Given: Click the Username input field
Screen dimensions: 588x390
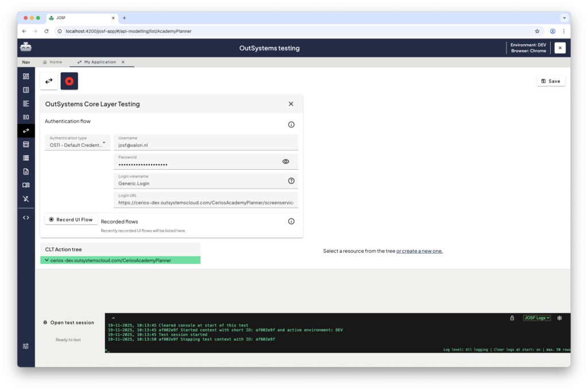Looking at the screenshot, I should 206,146.
